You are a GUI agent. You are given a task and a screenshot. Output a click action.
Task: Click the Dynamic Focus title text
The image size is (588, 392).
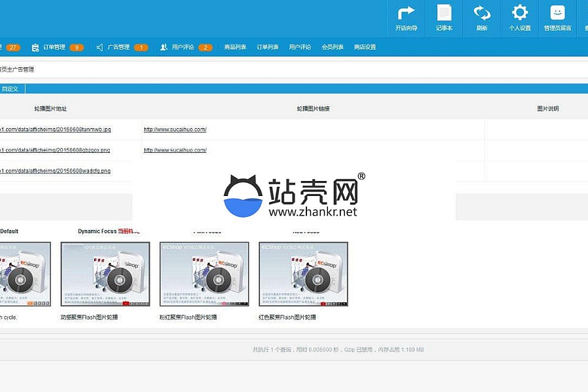click(97, 231)
